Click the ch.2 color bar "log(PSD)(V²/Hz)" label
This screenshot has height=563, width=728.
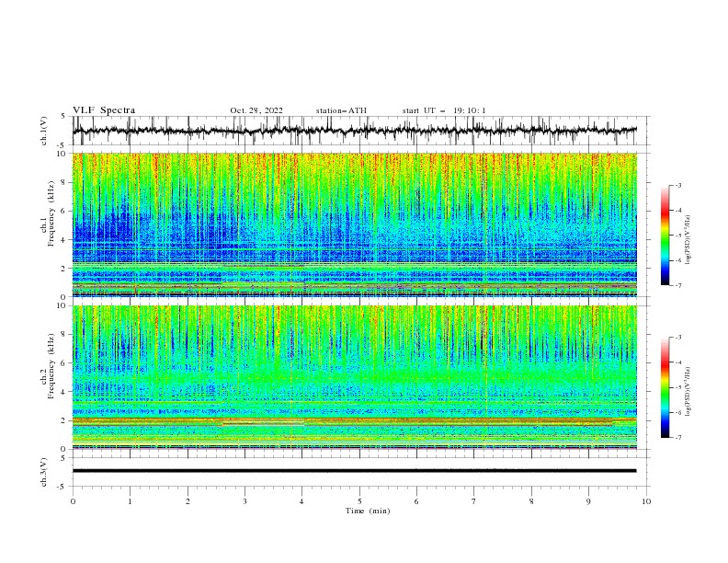(x=688, y=392)
